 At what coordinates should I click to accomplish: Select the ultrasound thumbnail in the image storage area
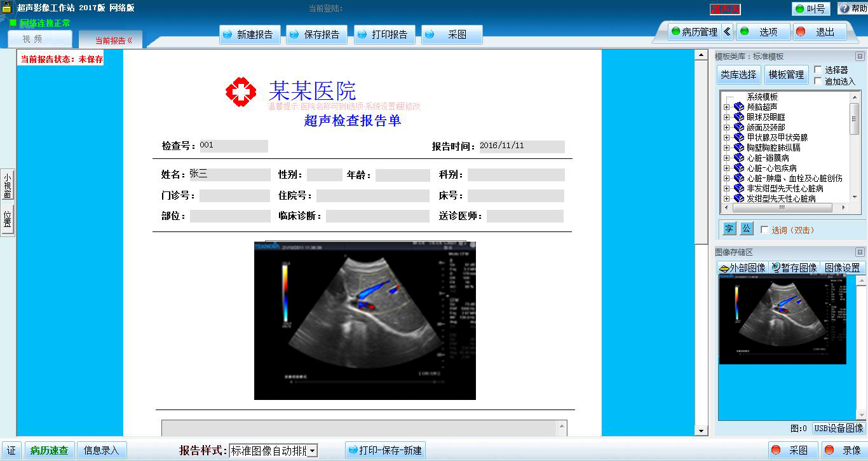[x=782, y=321]
